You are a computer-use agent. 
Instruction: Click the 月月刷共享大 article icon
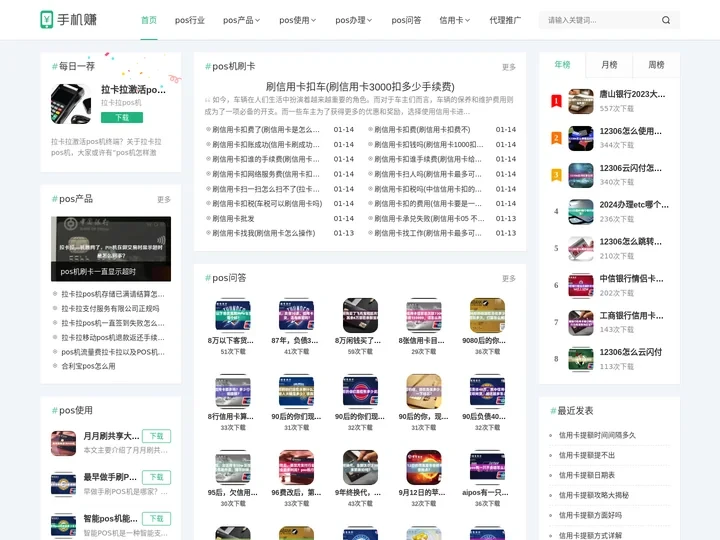coord(63,443)
